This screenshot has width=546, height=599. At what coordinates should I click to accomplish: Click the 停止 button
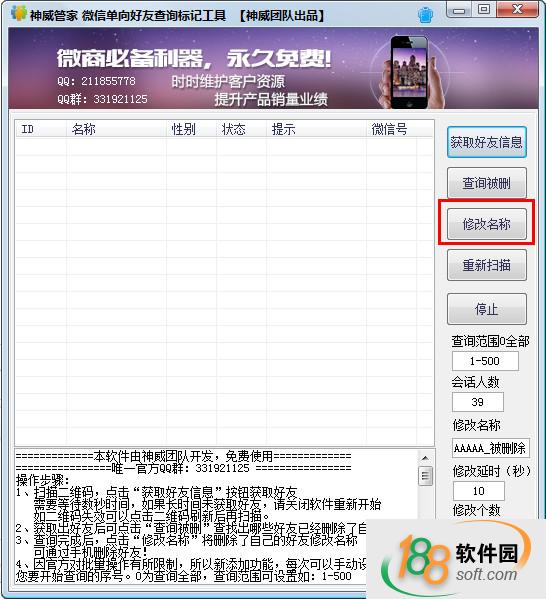tap(486, 309)
